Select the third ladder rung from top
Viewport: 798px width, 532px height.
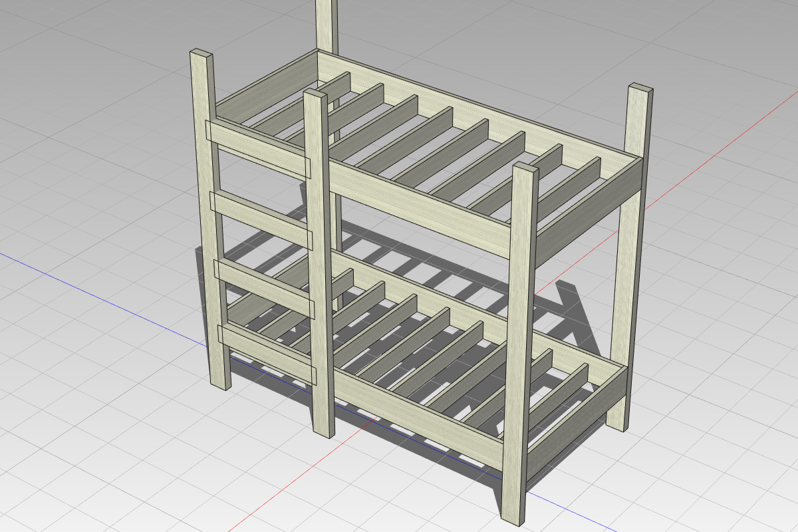click(263, 288)
